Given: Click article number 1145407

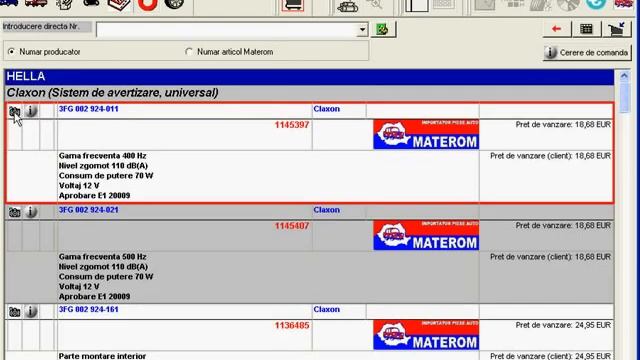Looking at the screenshot, I should tap(292, 226).
